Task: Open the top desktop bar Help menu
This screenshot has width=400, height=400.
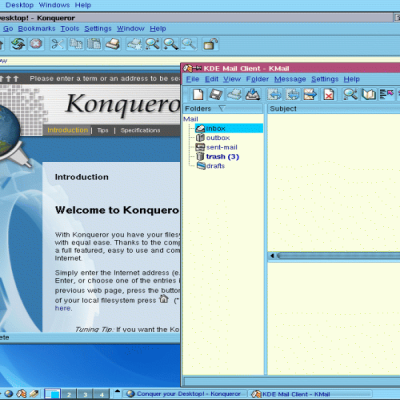Action: [x=83, y=5]
